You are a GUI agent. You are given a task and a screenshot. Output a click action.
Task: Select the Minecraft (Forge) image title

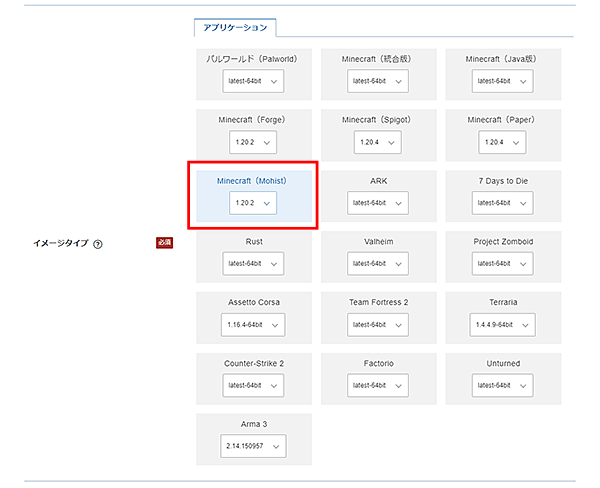(x=252, y=120)
